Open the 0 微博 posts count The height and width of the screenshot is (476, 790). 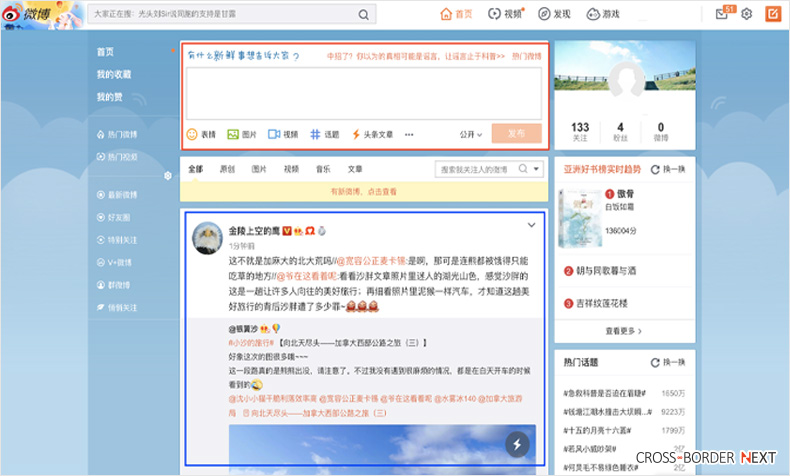(x=661, y=131)
